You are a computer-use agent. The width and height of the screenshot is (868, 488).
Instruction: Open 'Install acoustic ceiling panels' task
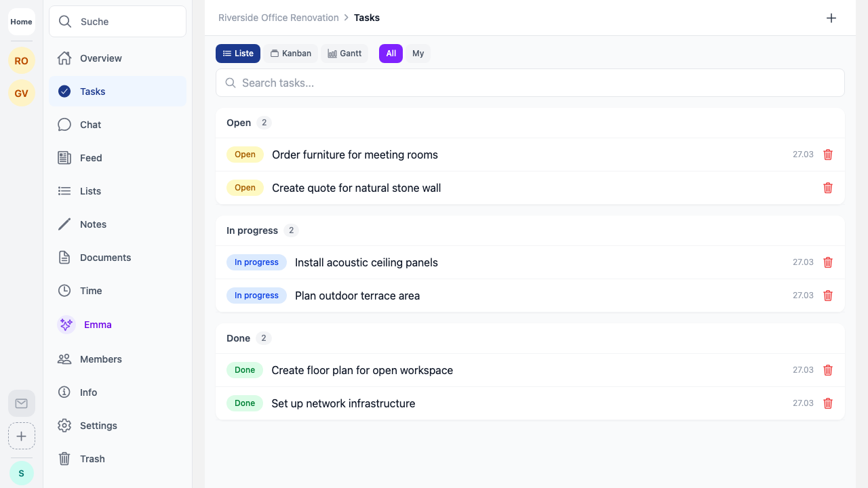click(366, 262)
